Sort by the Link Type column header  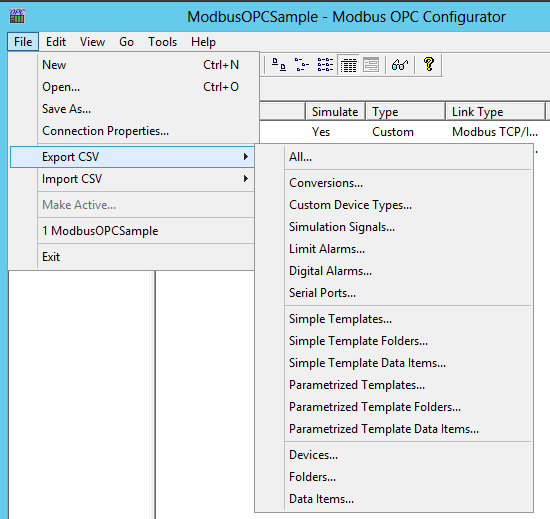[x=495, y=112]
